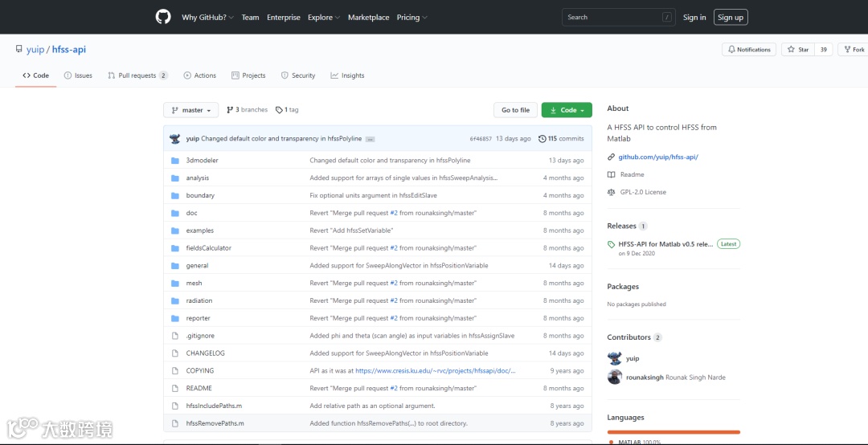Click the commit history clock icon
Viewport: 868px width, 445px height.
(x=542, y=139)
